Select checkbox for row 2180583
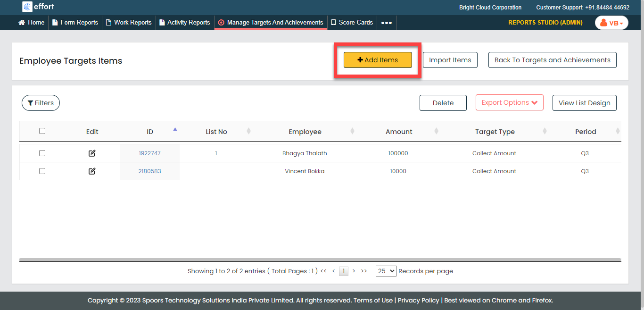 point(42,171)
